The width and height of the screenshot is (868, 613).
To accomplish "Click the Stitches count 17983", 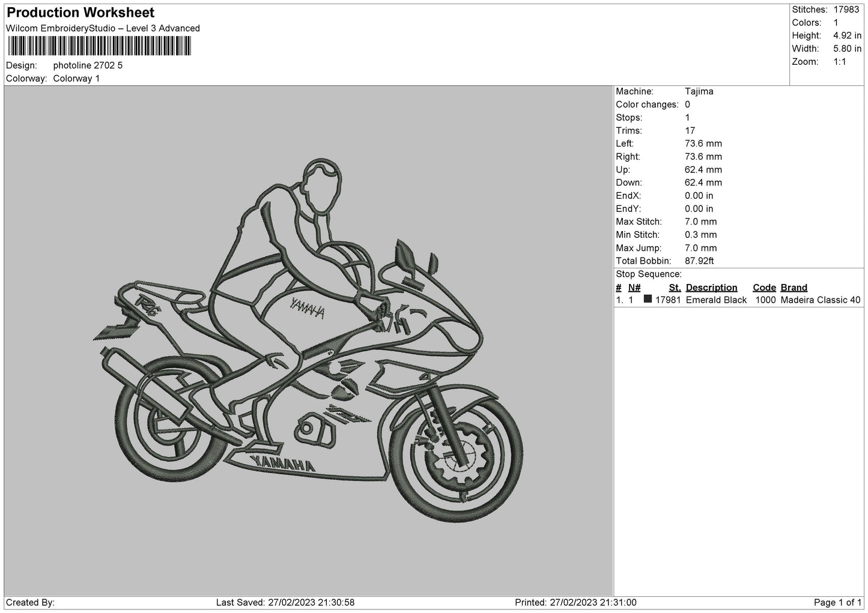I will (846, 10).
